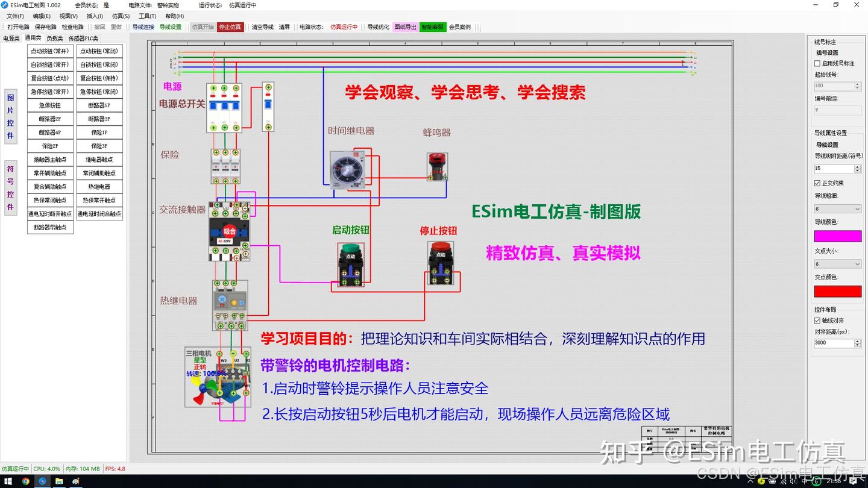Switch to the 传感器PLC类 tab
Viewport: 868px width, 488px height.
tap(84, 39)
